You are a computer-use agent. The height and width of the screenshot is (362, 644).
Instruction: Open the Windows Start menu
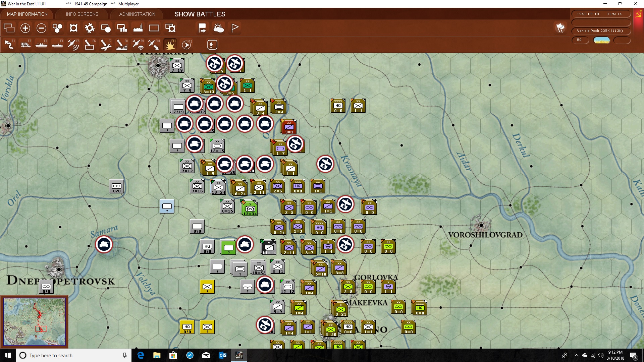[x=8, y=355]
